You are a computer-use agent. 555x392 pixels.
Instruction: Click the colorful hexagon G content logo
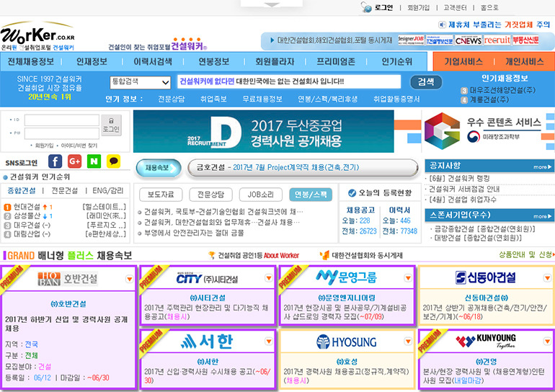coord(442,131)
